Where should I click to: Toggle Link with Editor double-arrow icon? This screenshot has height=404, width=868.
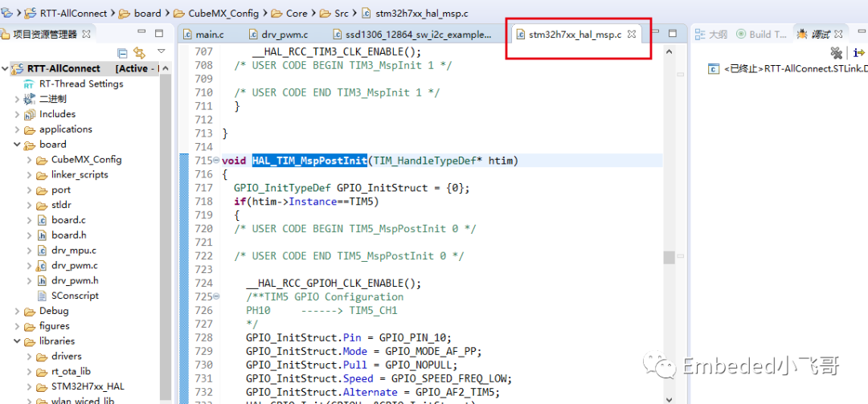pos(140,52)
